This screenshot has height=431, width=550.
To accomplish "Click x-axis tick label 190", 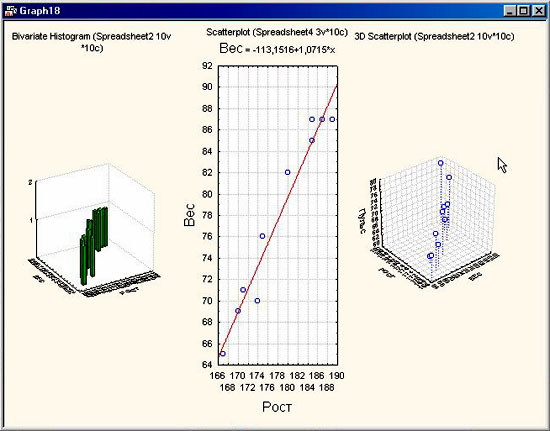I will click(336, 376).
